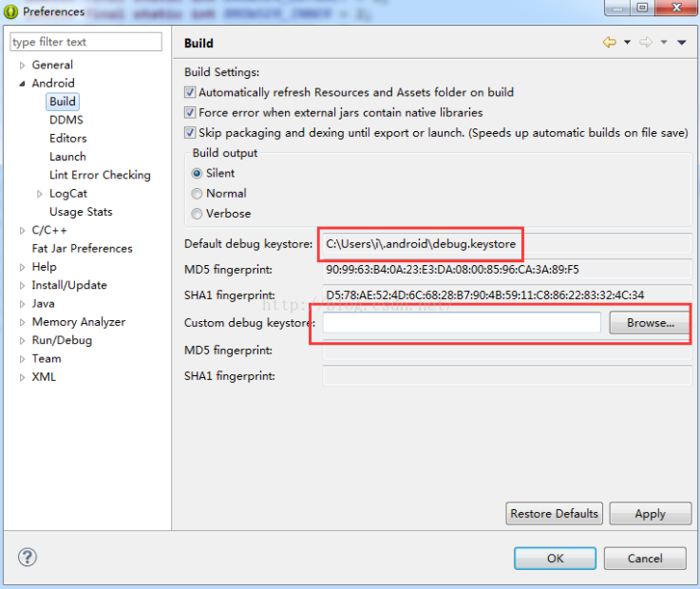Viewport: 700px width, 589px height.
Task: Focus the type filter text box
Action: [85, 42]
